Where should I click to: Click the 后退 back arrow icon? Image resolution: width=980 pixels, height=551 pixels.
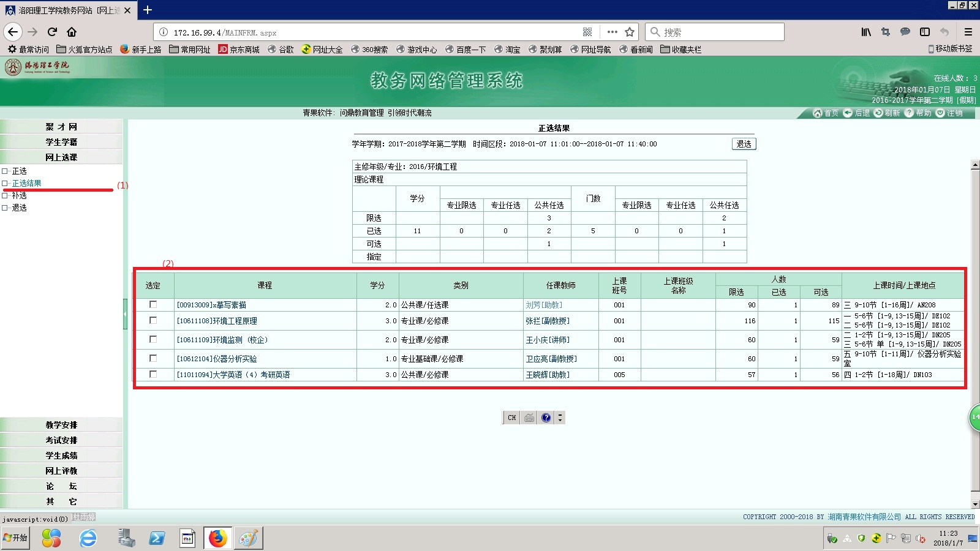(848, 113)
